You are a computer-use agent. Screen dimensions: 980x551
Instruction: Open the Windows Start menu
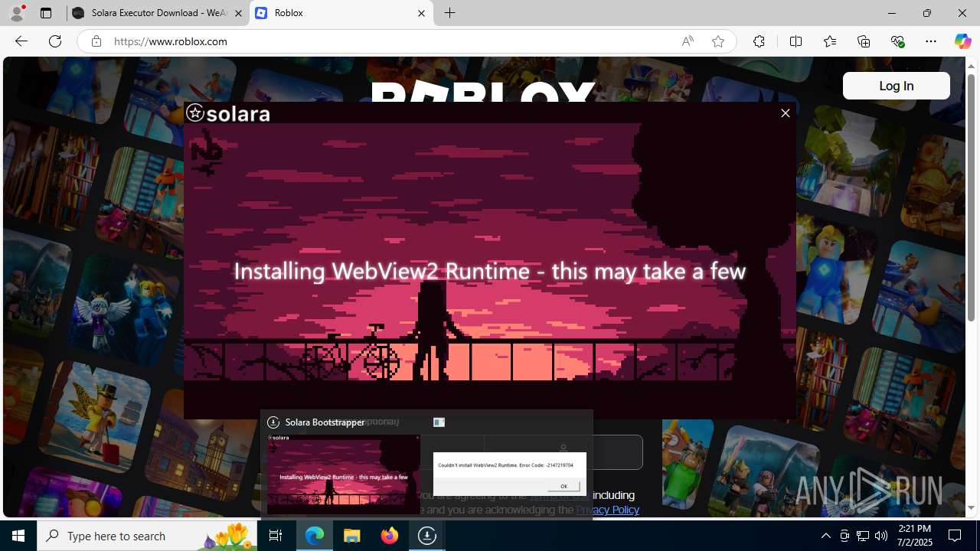(18, 536)
